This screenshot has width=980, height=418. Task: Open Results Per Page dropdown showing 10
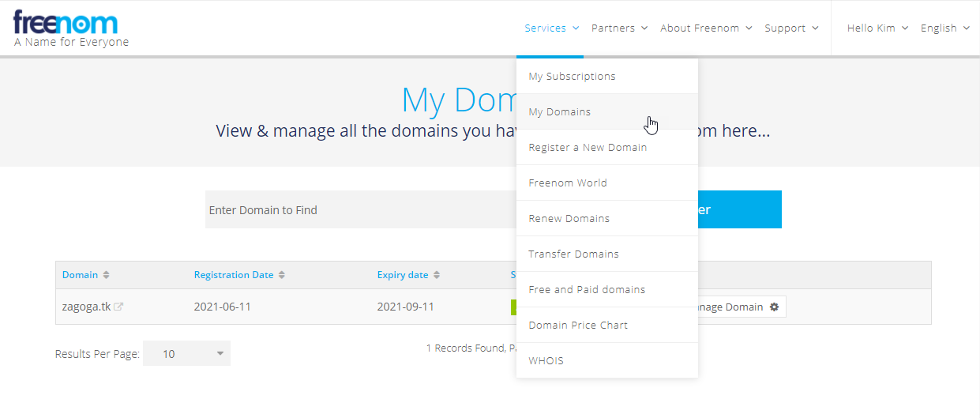point(186,353)
